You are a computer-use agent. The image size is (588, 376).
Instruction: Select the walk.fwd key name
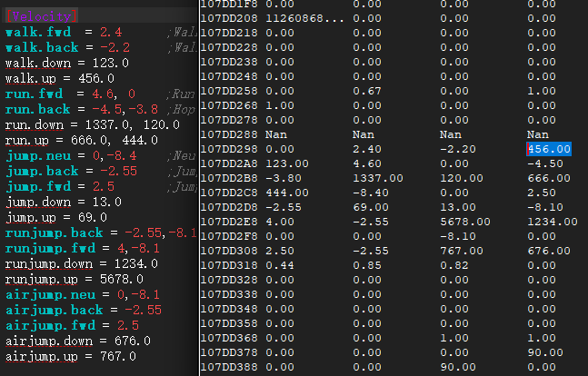point(38,32)
